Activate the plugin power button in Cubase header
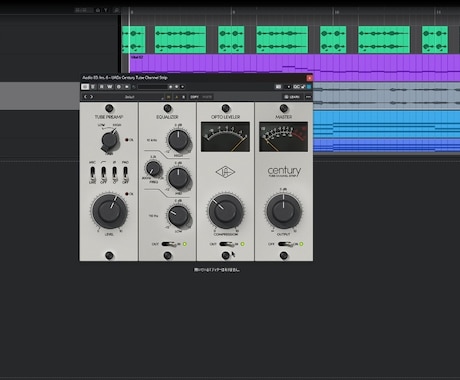 tap(85, 87)
